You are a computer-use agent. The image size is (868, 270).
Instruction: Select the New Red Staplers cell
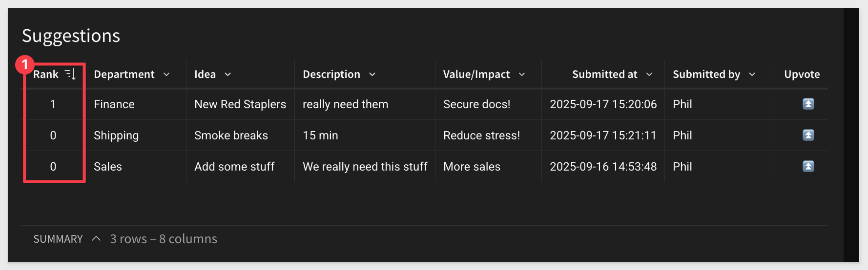pyautogui.click(x=240, y=104)
